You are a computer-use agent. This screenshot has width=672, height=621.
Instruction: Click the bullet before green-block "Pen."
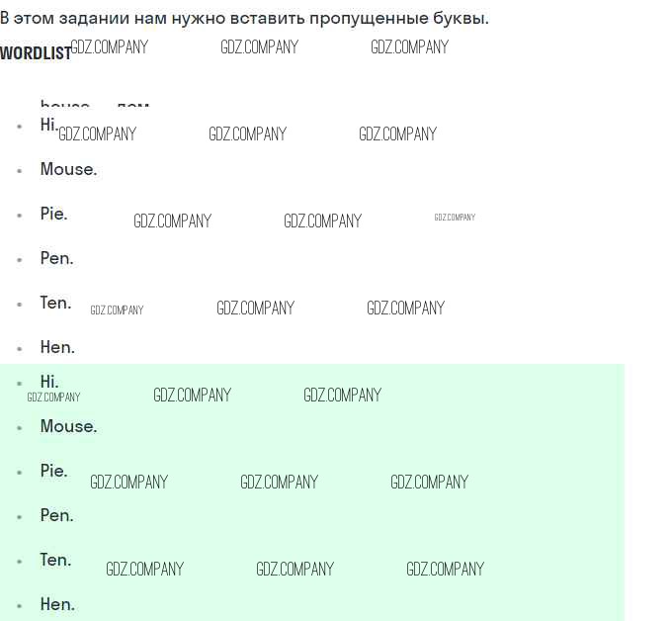click(x=19, y=516)
